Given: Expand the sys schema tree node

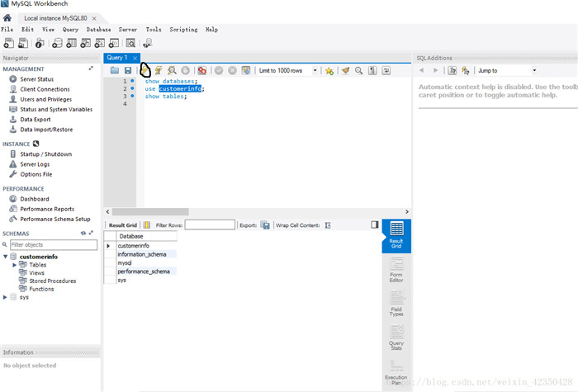Looking at the screenshot, I should pos(6,297).
